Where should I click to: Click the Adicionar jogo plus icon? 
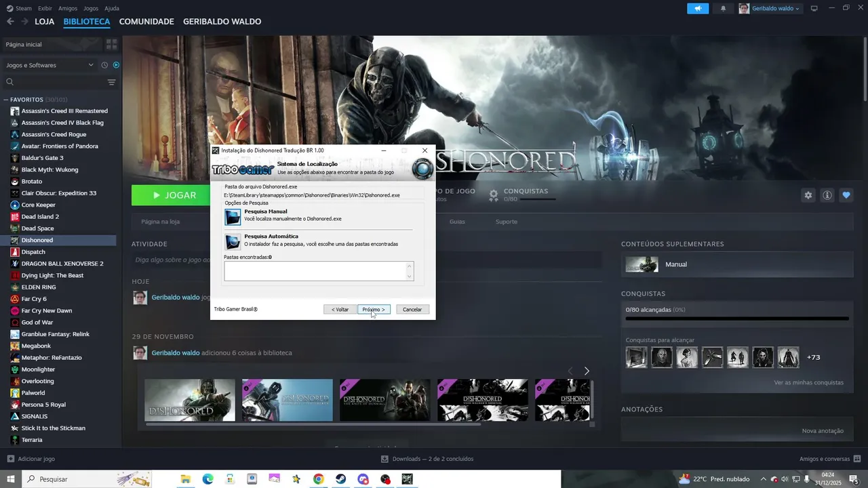point(10,459)
